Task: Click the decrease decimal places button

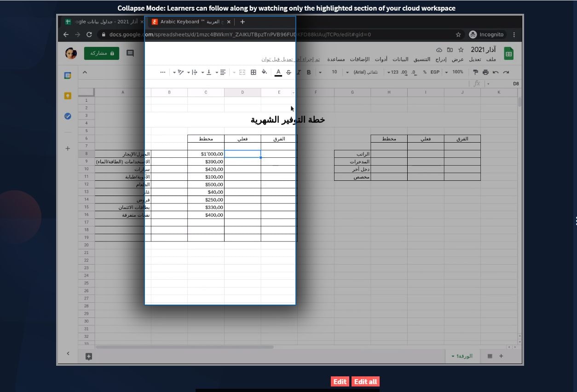Action: coord(414,72)
